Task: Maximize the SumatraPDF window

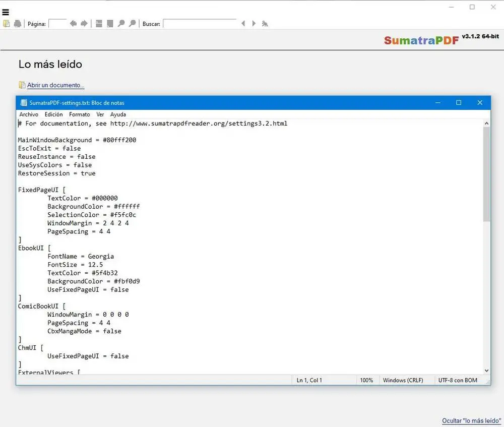Action: pos(472,7)
